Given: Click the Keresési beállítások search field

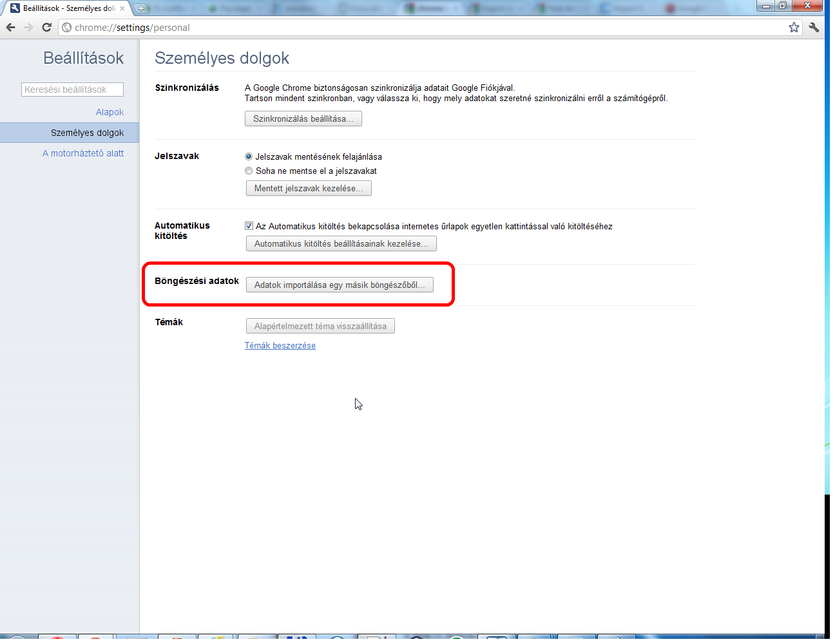Looking at the screenshot, I should [x=72, y=90].
